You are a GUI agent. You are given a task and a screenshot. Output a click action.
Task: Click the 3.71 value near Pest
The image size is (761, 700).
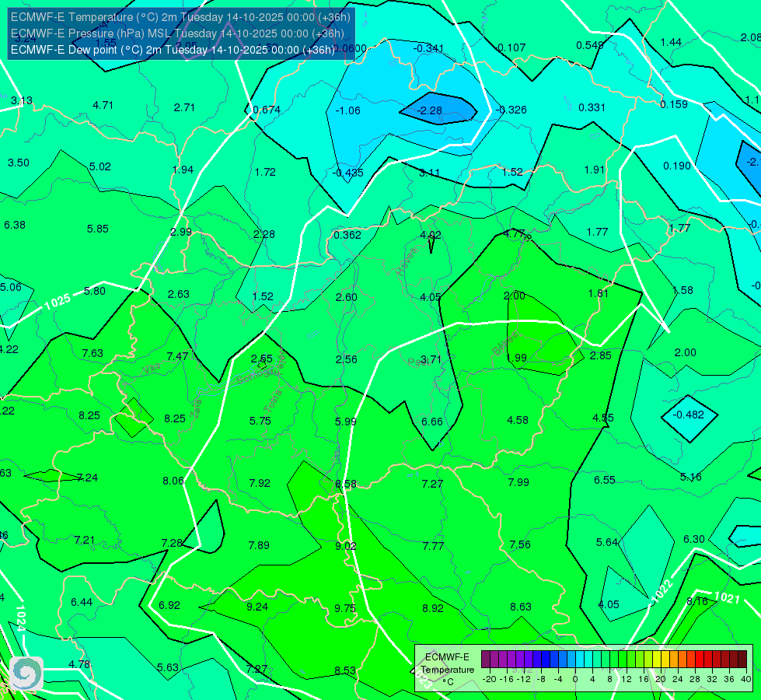pos(431,359)
